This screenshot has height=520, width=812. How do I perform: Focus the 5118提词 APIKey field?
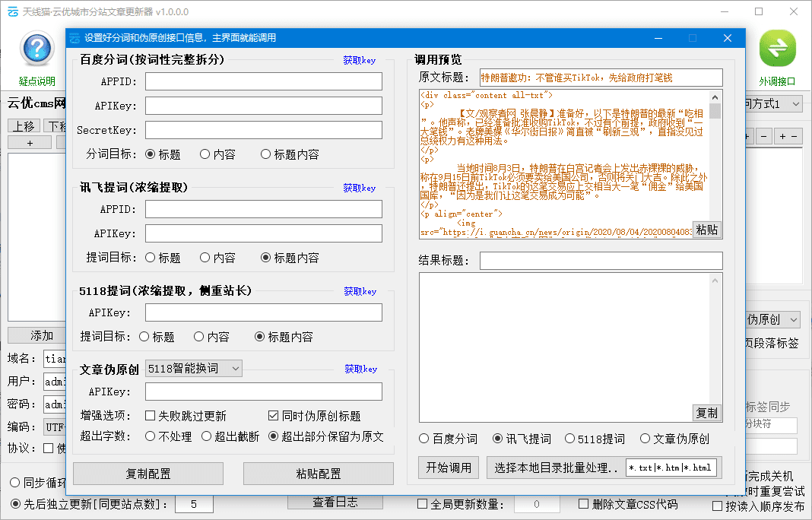[264, 312]
